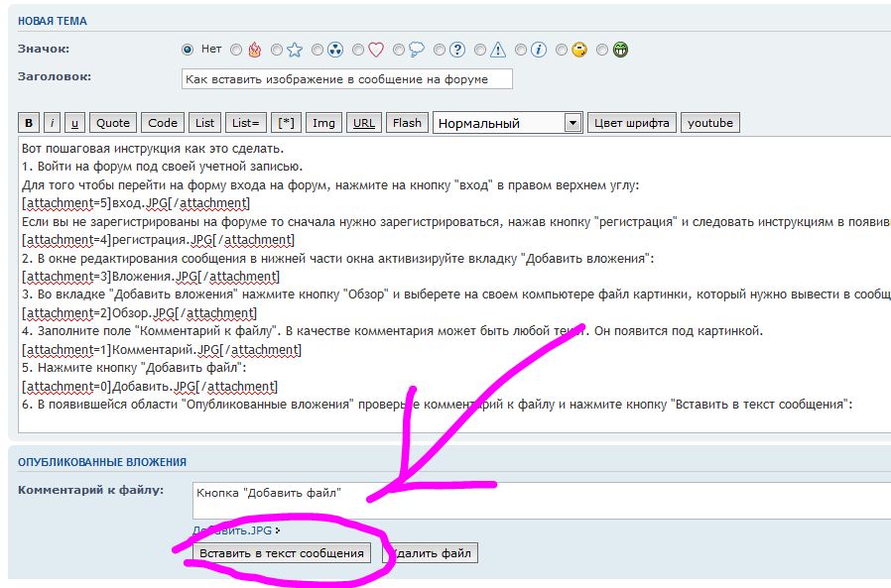This screenshot has height=588, width=891.
Task: Click the radioactive topic icon
Action: (x=335, y=49)
